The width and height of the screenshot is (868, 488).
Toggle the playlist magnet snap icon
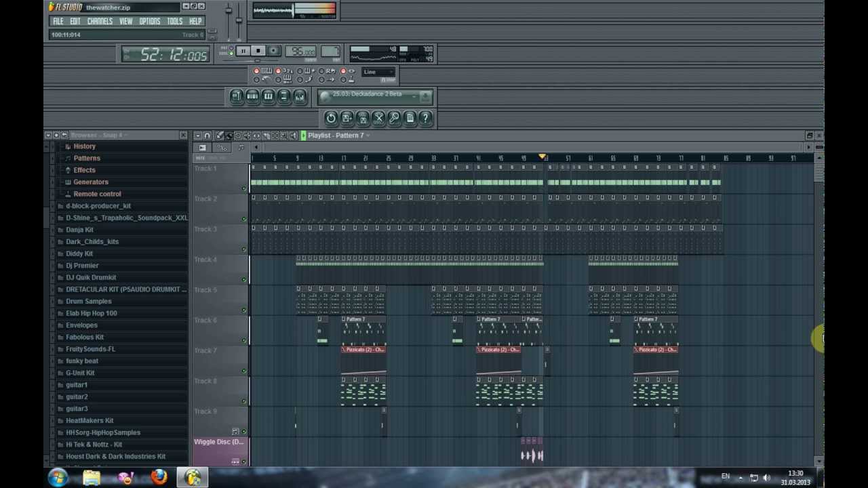[x=208, y=136]
